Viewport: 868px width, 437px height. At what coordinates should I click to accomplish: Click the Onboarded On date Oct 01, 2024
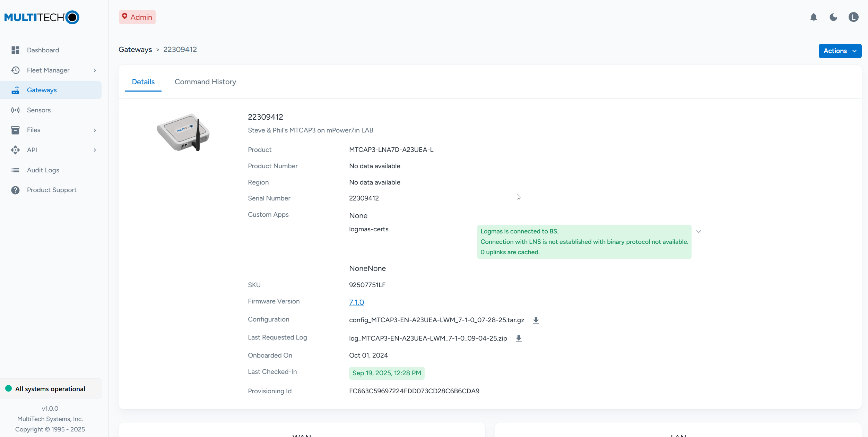[368, 355]
